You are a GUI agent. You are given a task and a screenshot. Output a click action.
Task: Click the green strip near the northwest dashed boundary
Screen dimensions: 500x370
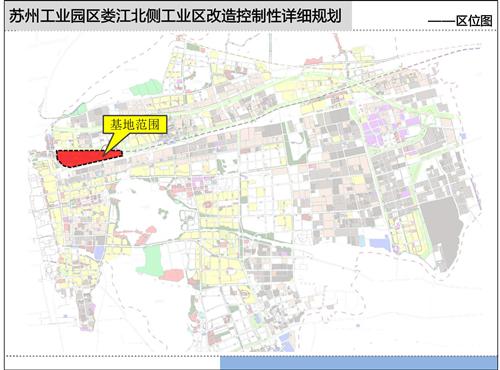[78, 110]
